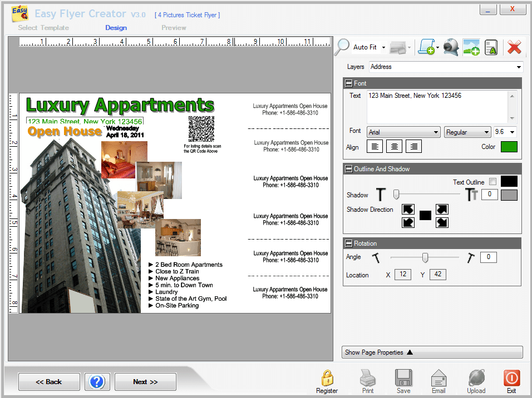Click the << Back button
Viewport: 532px width, 398px height.
tap(49, 382)
